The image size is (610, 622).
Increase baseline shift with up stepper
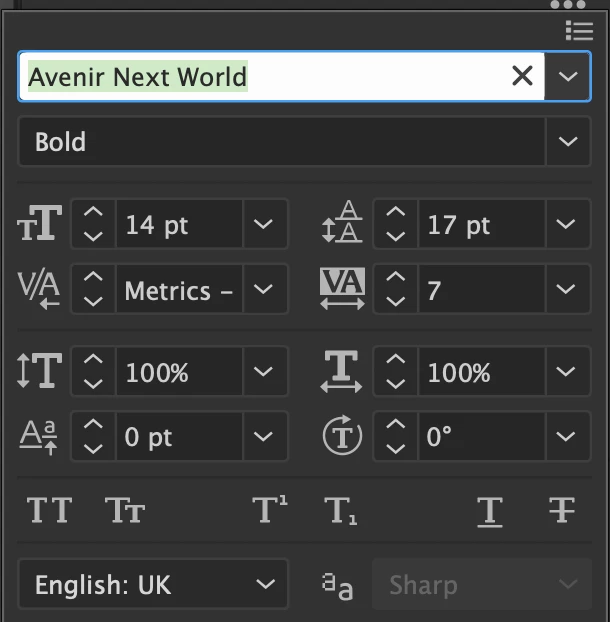point(93,424)
